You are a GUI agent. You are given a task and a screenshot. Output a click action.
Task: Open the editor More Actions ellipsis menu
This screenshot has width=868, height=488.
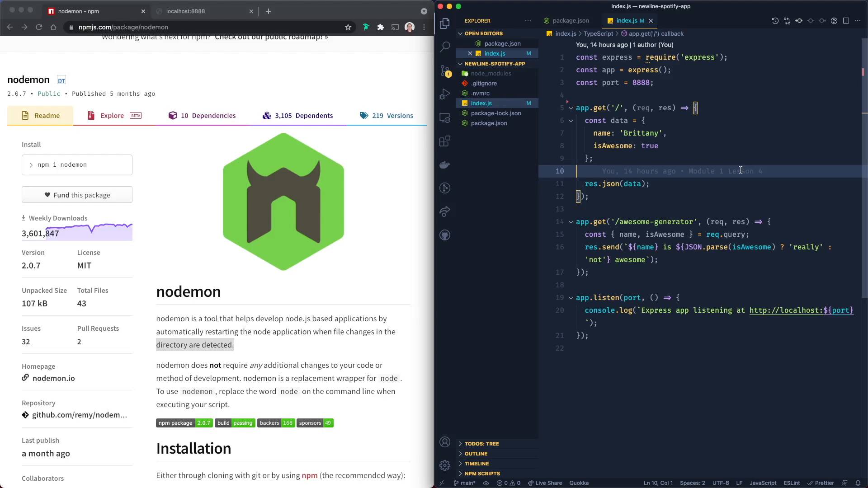[x=858, y=21]
